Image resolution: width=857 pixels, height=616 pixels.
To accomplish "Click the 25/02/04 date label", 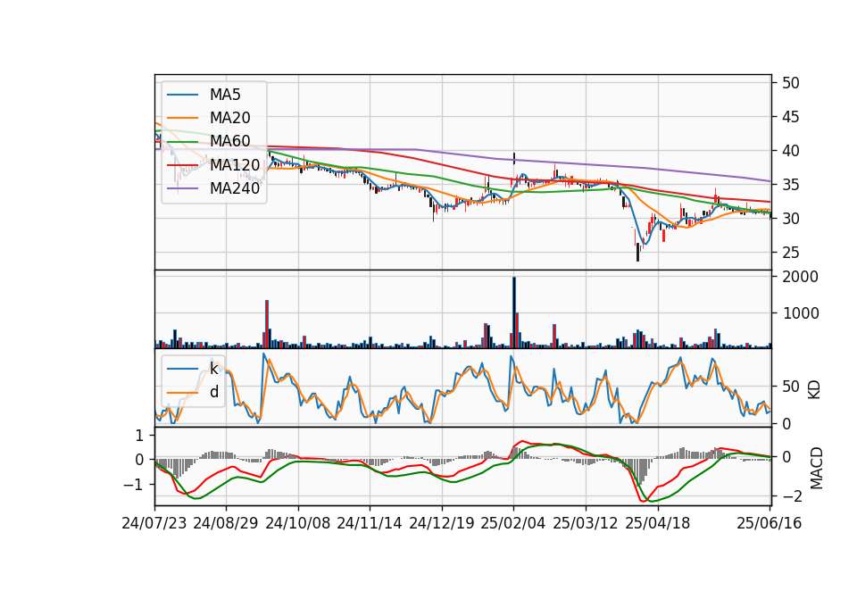I will click(x=513, y=523).
